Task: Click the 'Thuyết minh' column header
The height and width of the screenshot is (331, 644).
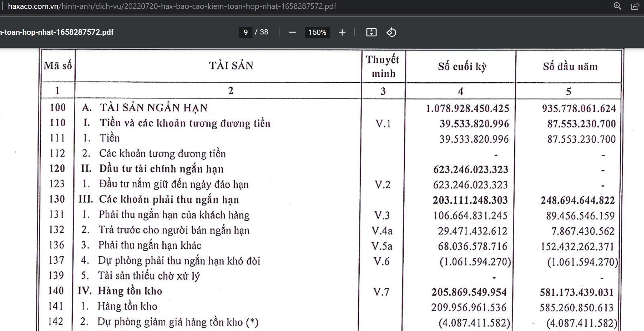Action: [x=383, y=66]
